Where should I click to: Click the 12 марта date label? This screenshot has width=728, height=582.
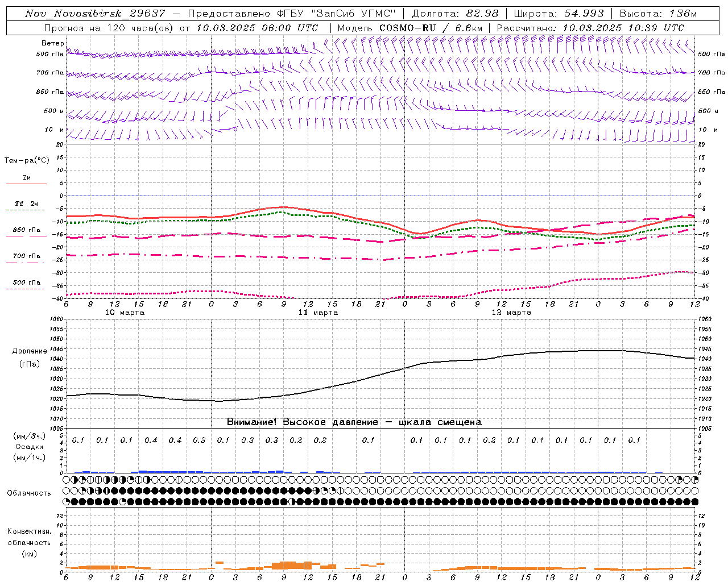pos(511,313)
